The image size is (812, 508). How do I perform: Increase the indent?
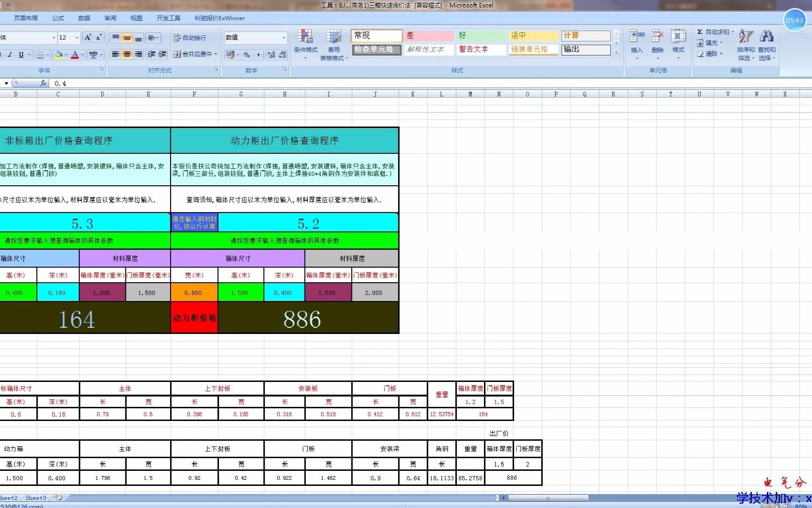(x=163, y=55)
